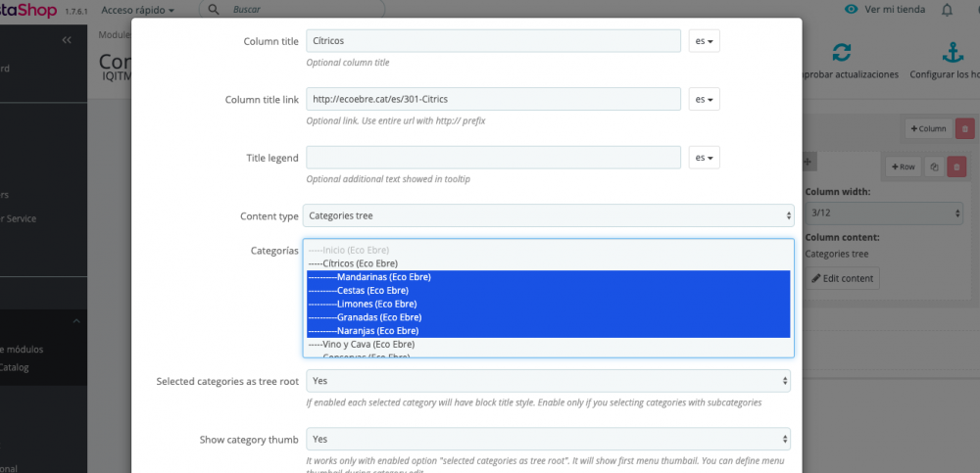Open the Catalog sidebar item
The image size is (980, 473).
point(14,367)
